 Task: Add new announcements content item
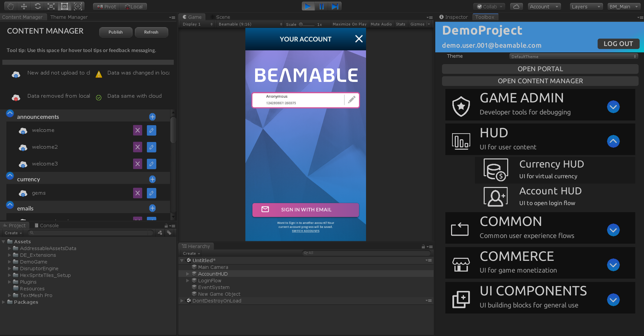(152, 117)
